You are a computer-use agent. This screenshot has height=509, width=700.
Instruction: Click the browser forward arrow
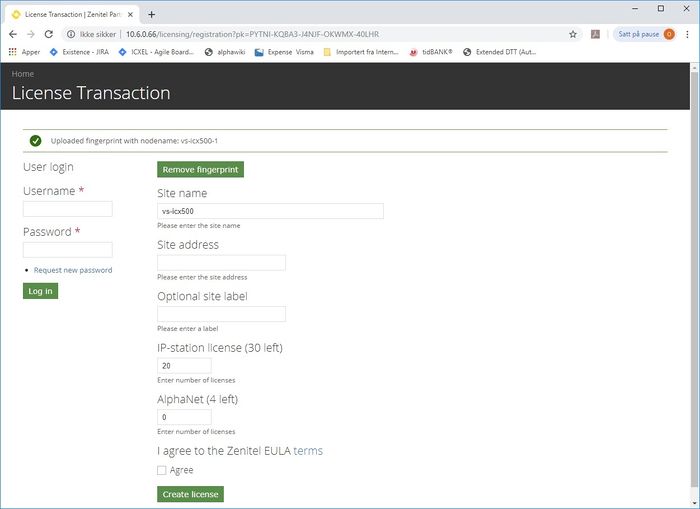click(x=31, y=34)
